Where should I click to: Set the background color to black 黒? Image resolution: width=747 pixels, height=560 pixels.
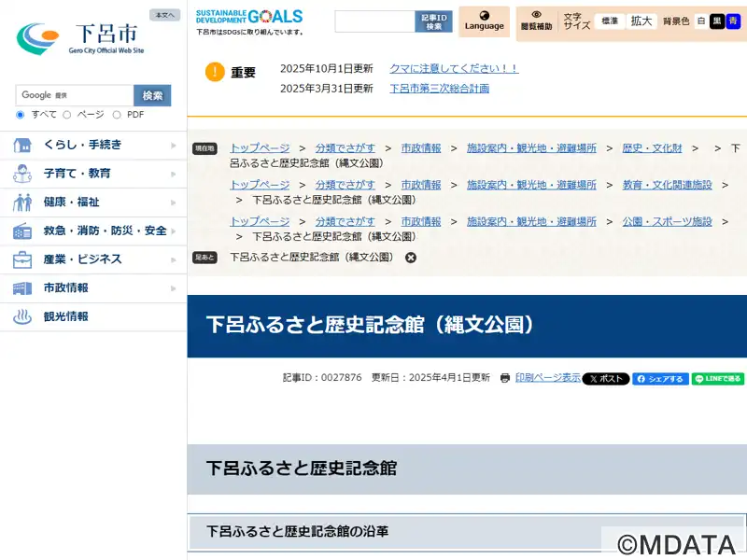[716, 21]
